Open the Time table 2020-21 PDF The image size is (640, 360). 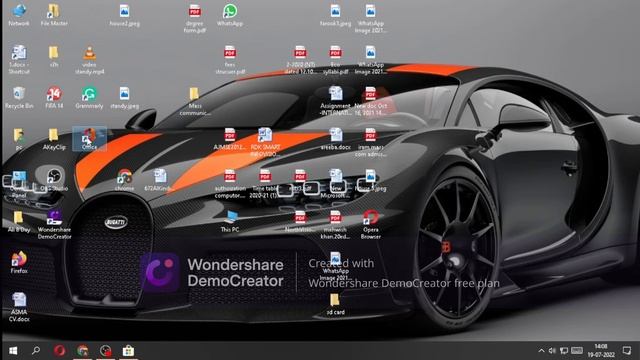point(265,183)
